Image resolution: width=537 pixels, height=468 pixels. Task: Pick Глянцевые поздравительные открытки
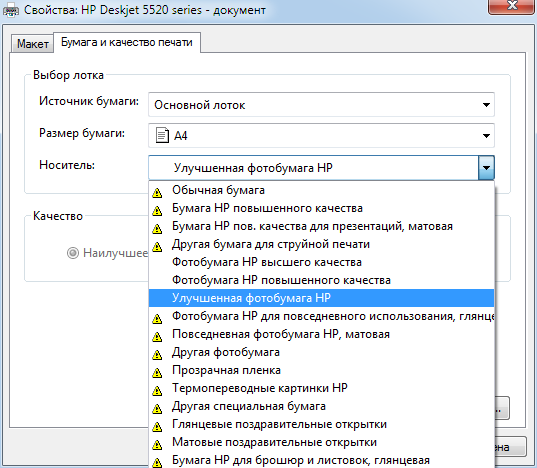point(321,424)
